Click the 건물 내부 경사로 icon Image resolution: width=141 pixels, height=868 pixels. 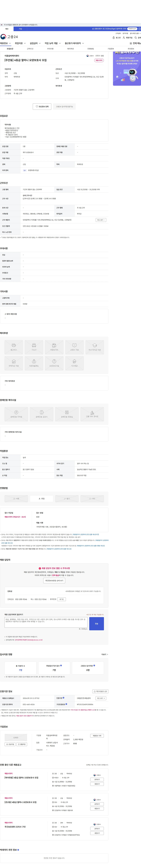[x=92, y=414]
